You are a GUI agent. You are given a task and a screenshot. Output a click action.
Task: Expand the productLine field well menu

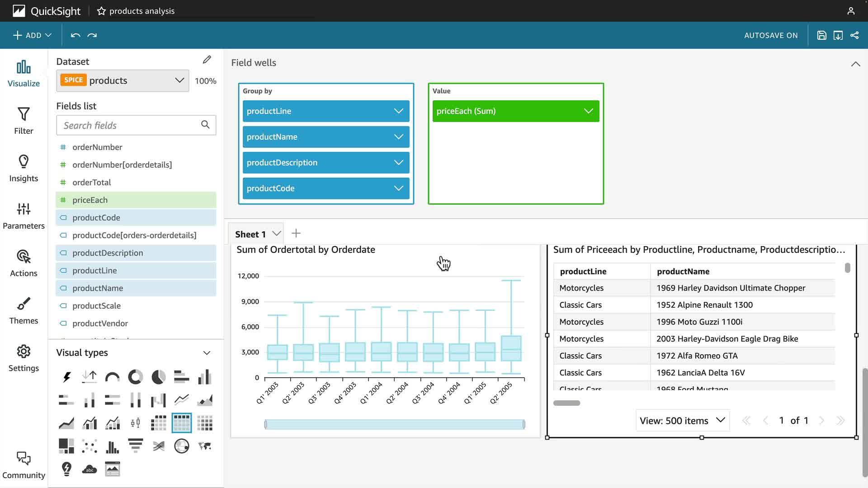(x=398, y=111)
